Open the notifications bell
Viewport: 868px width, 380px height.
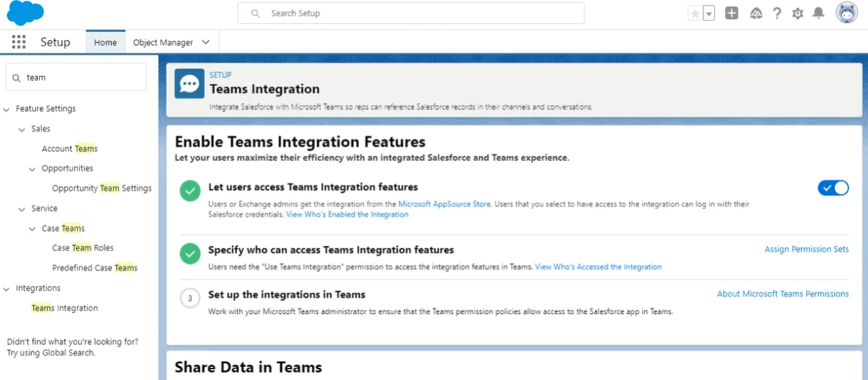pyautogui.click(x=819, y=13)
